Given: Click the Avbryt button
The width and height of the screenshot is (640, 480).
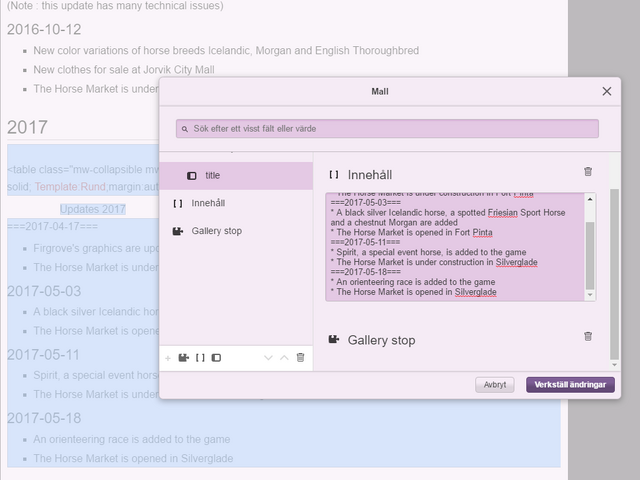Looking at the screenshot, I should coord(495,385).
